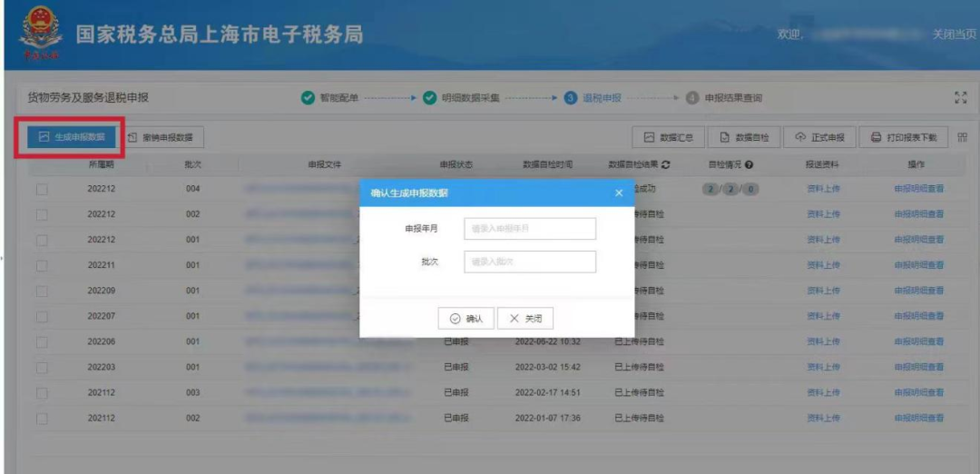This screenshot has width=980, height=474.
Task: Check the box for 202112 batch 003
Action: click(x=42, y=392)
